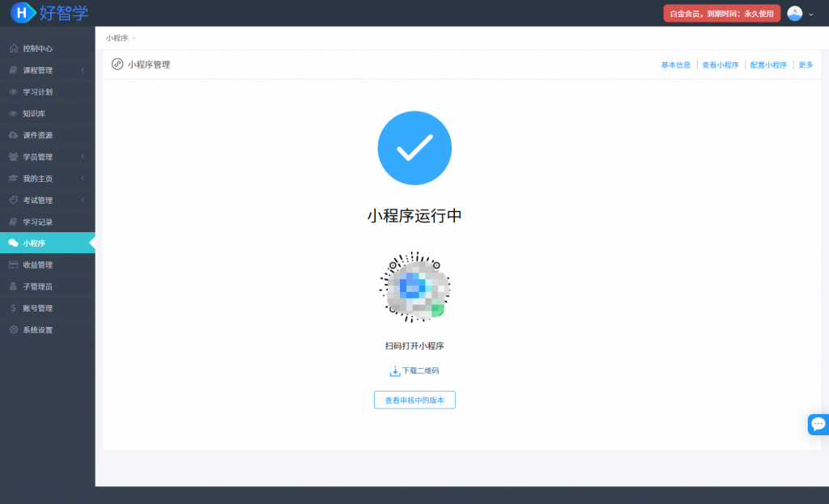
Task: Click the 账号管理 dollar icon
Action: click(x=13, y=308)
